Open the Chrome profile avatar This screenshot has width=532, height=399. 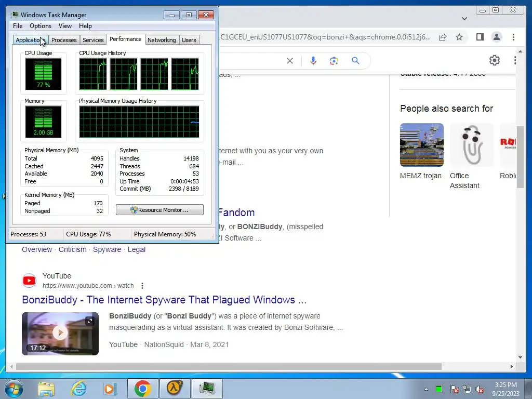click(496, 37)
